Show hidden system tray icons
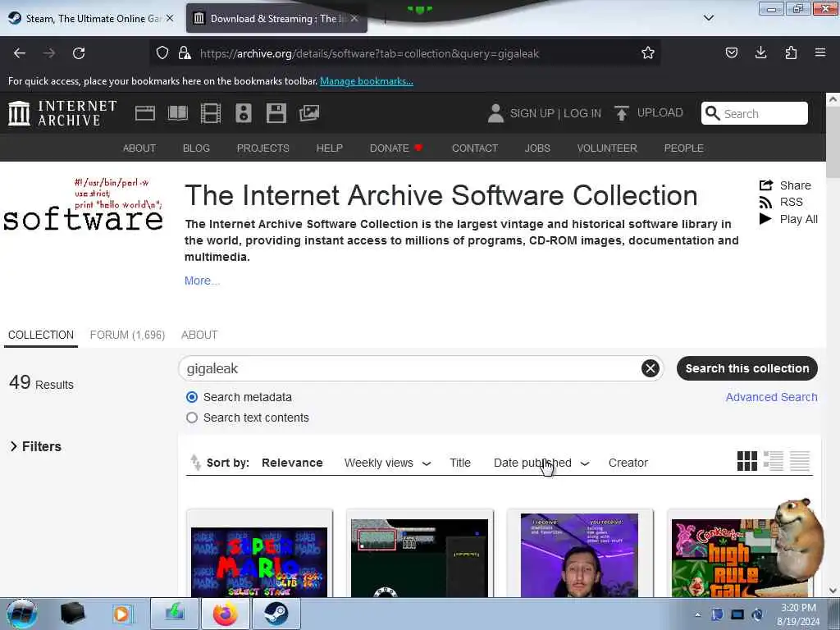The image size is (840, 630). click(697, 614)
